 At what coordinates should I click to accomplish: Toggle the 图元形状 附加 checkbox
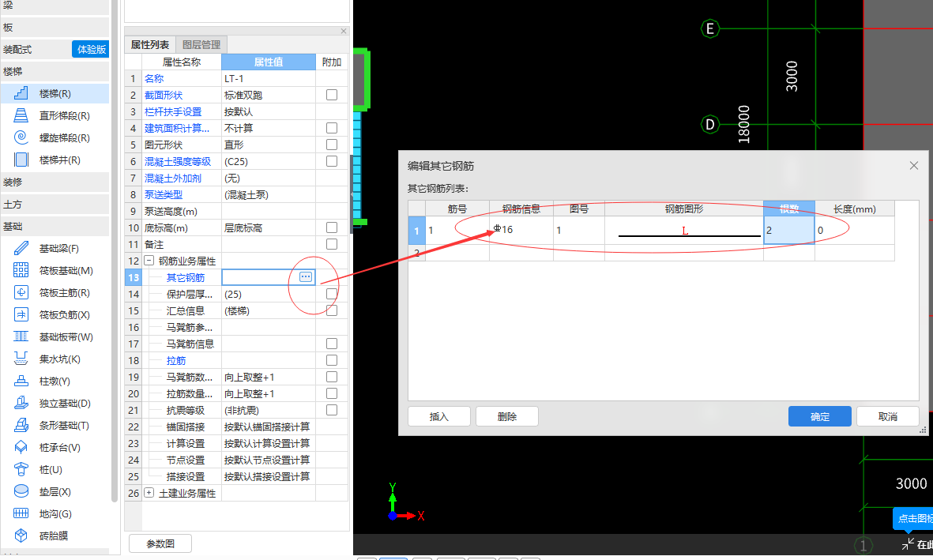tap(332, 145)
